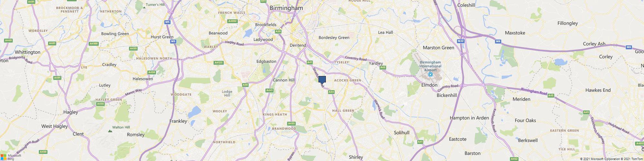Click the Edgbaston place label
Screen dimensions: 644x161
tap(266, 61)
